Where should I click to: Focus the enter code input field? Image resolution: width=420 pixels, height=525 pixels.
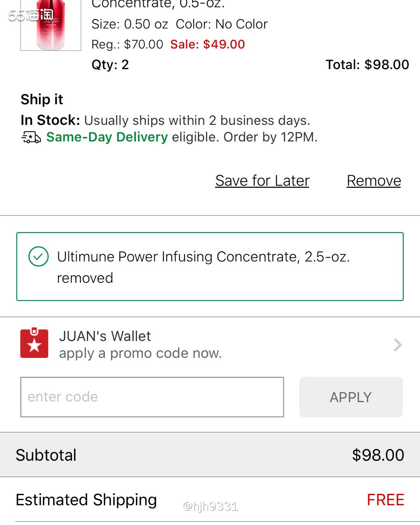(152, 397)
